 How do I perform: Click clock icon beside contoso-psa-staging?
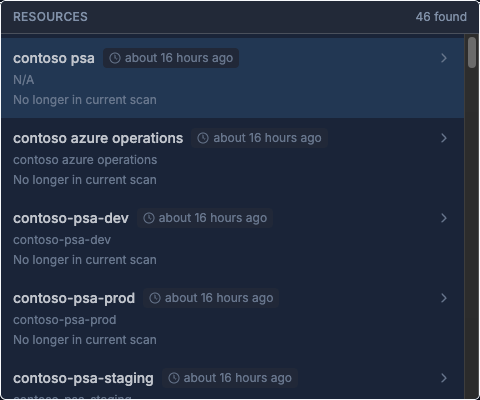(x=174, y=378)
